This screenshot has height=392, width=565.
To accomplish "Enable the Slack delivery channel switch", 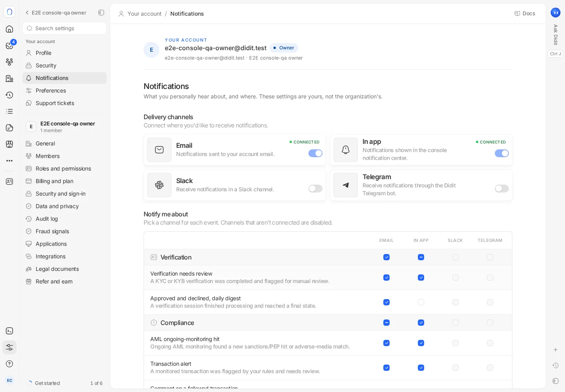I will pyautogui.click(x=315, y=189).
